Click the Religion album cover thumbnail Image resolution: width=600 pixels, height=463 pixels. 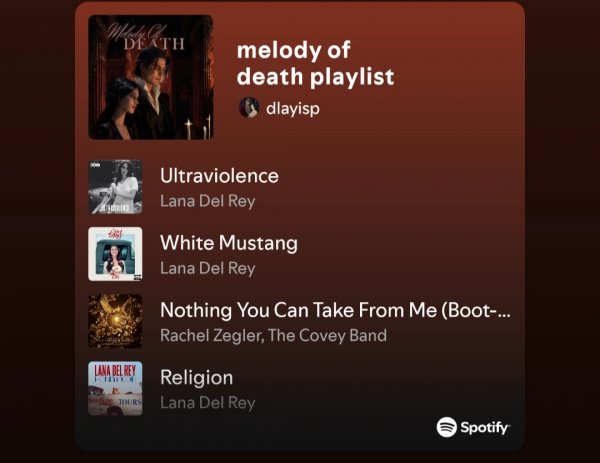(x=115, y=388)
